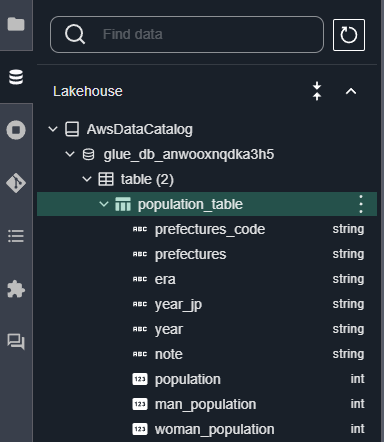Viewport: 384px width, 442px height.
Task: Click 123 type icon beside man_population
Action: [140, 404]
